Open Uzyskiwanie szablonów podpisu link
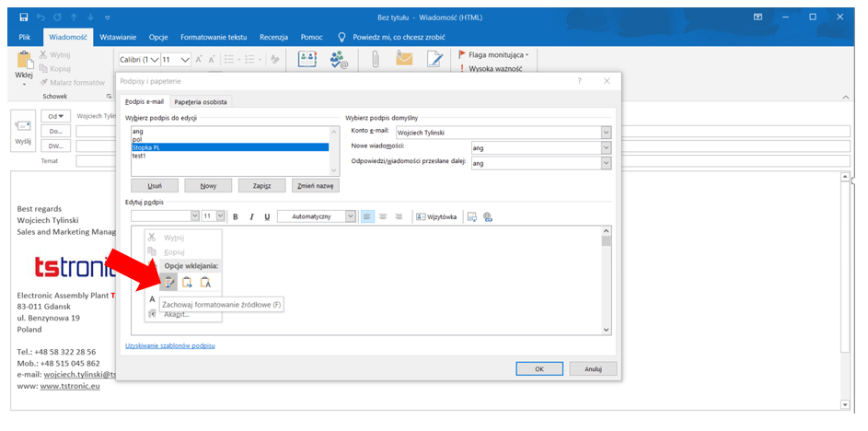 169,345
